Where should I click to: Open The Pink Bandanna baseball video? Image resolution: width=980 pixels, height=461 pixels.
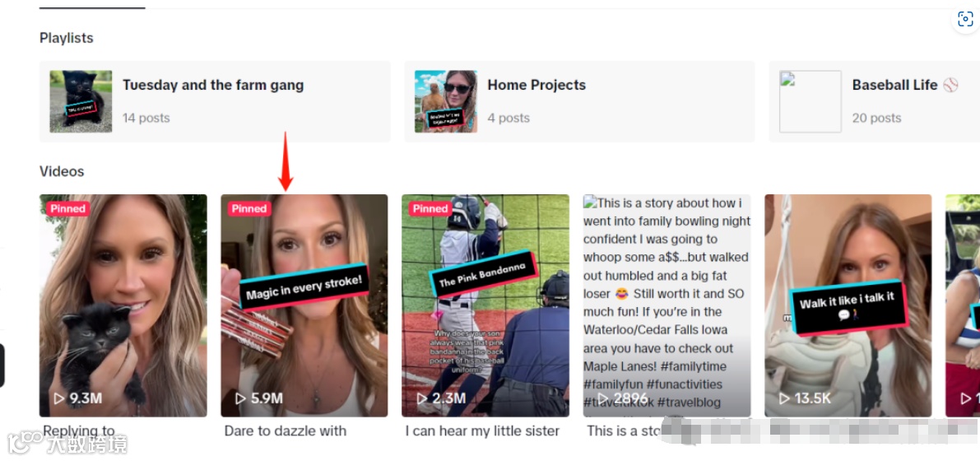(485, 305)
